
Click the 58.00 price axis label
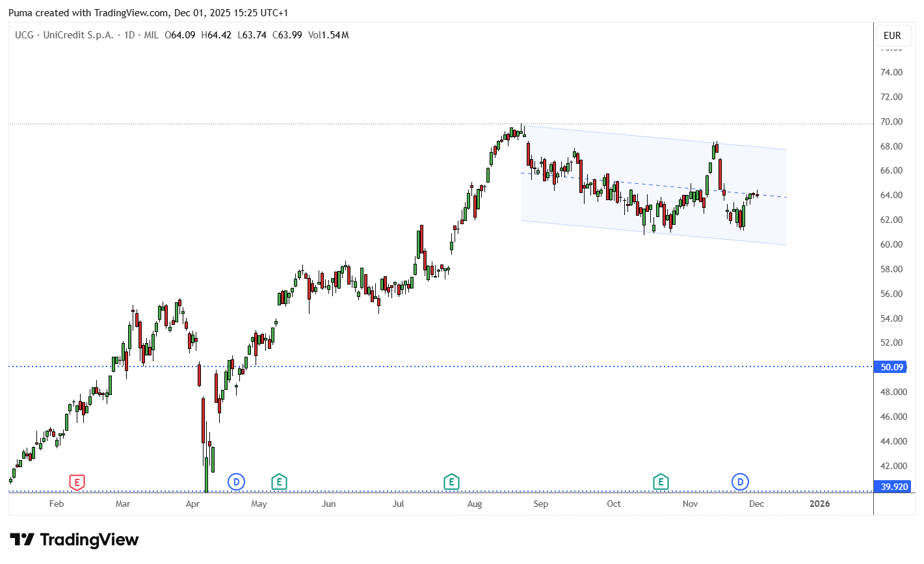coord(891,269)
